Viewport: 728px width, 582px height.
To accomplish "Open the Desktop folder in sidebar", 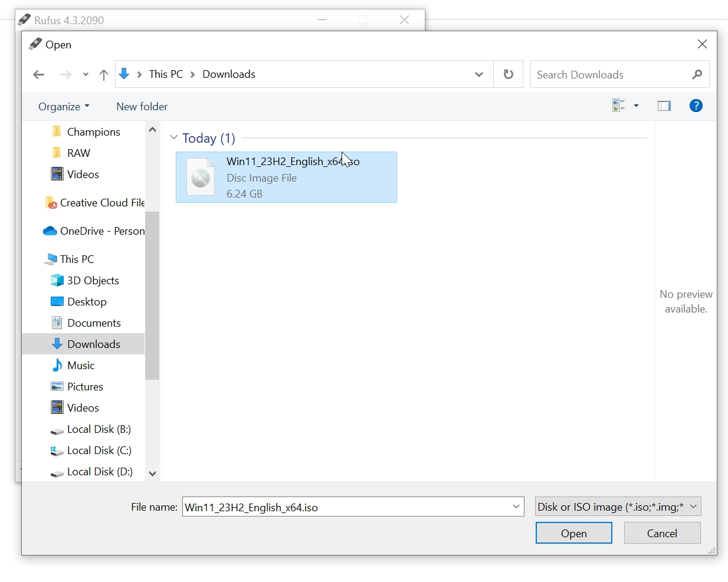I will 79,302.
